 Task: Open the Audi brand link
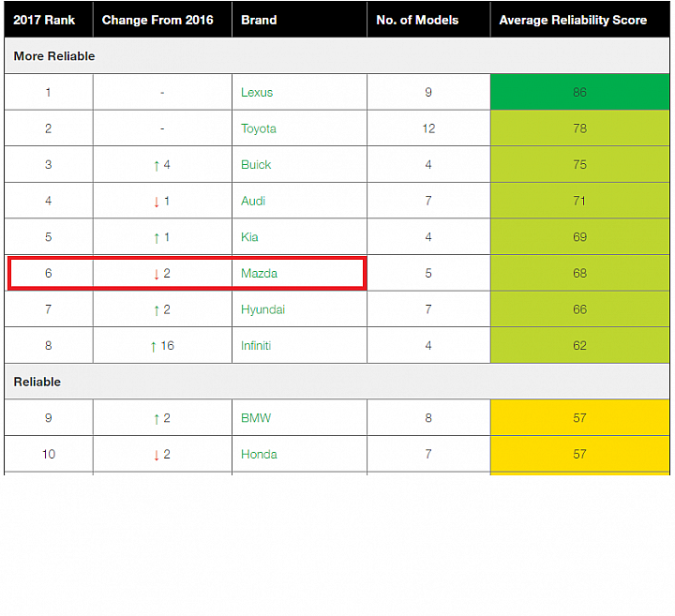(x=253, y=201)
